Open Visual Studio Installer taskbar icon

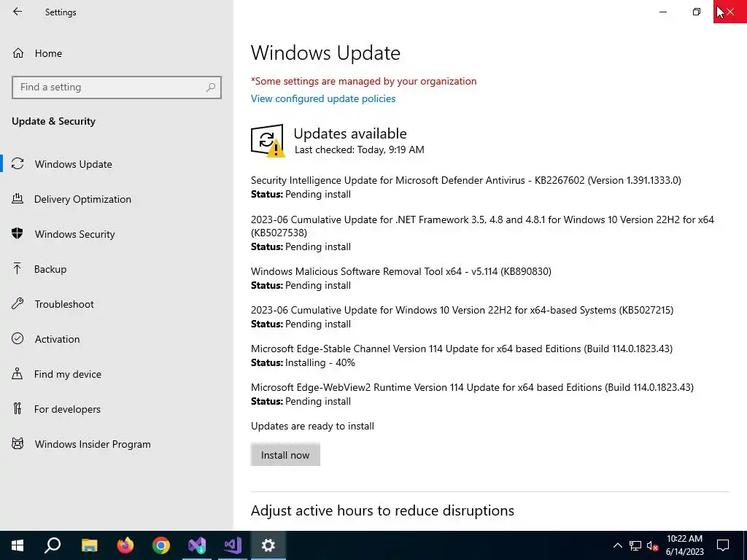point(197,545)
